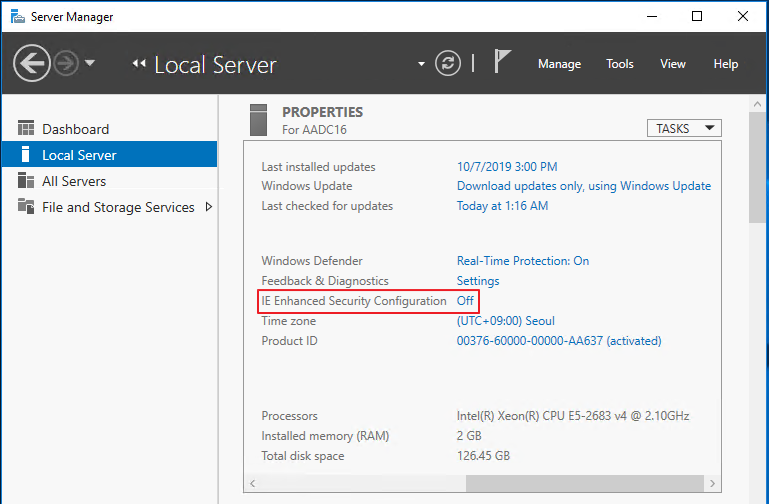Click the Windows Defender label
Screen dimensions: 769x504
(x=312, y=261)
